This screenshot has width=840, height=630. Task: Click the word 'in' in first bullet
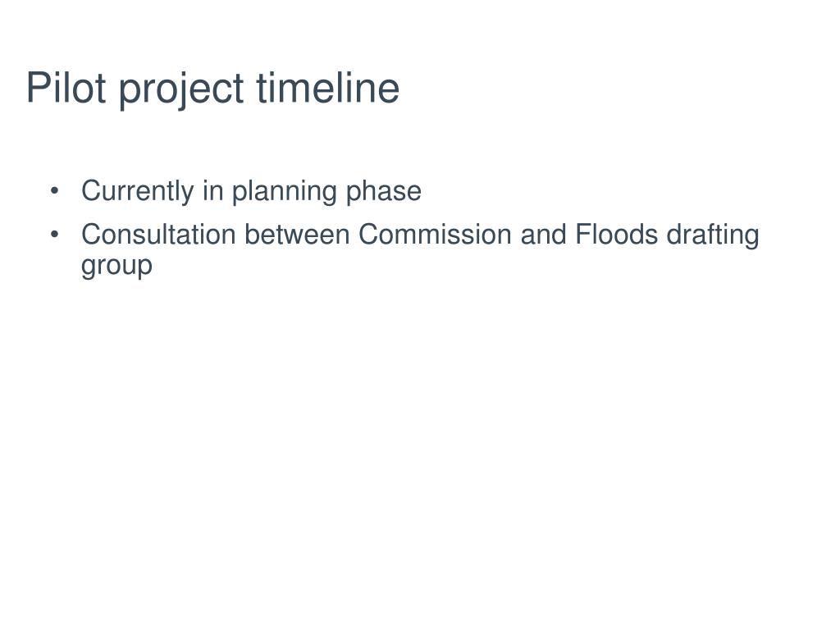pos(212,190)
